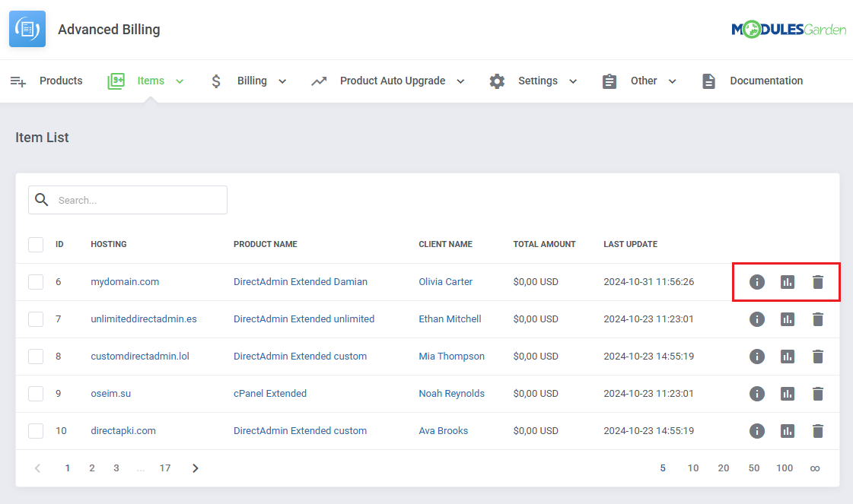Show 50 items per page

coord(753,468)
